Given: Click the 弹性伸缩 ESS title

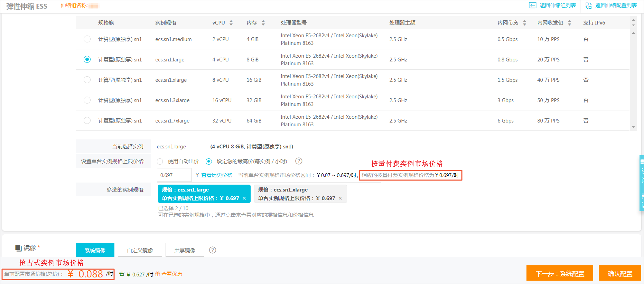Looking at the screenshot, I should 27,6.
